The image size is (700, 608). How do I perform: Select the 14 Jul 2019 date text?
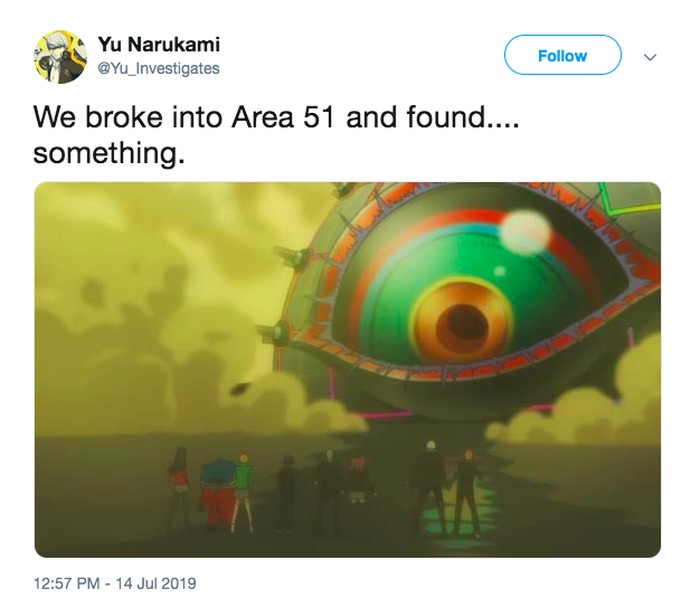click(x=156, y=583)
